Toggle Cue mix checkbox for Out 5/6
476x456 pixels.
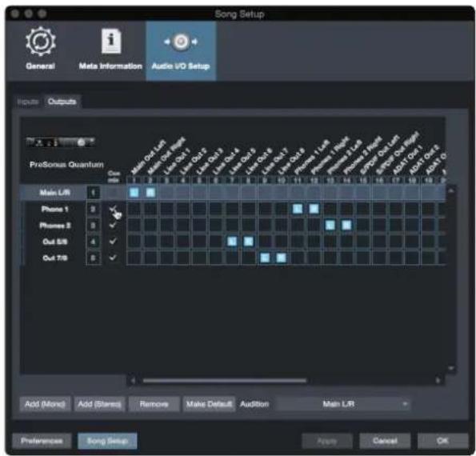113,242
